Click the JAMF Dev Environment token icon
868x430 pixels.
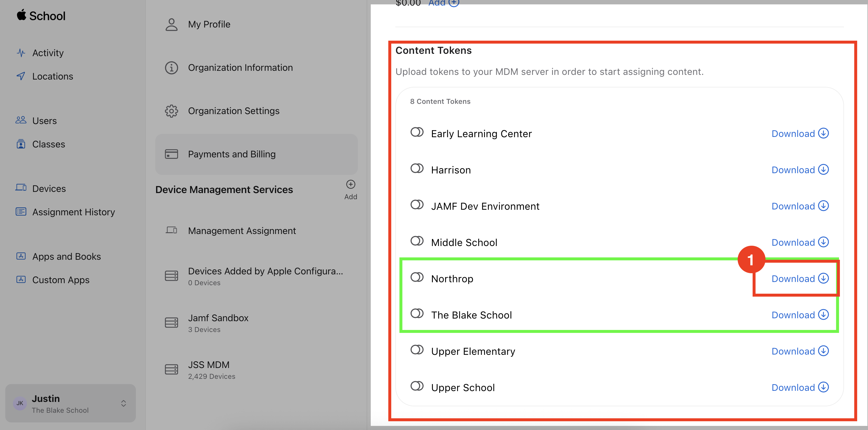pos(417,204)
